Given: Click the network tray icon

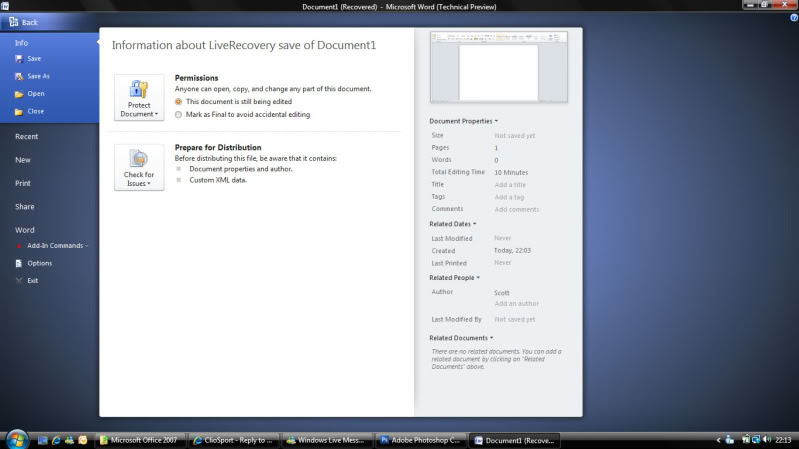Looking at the screenshot, I should [x=756, y=439].
